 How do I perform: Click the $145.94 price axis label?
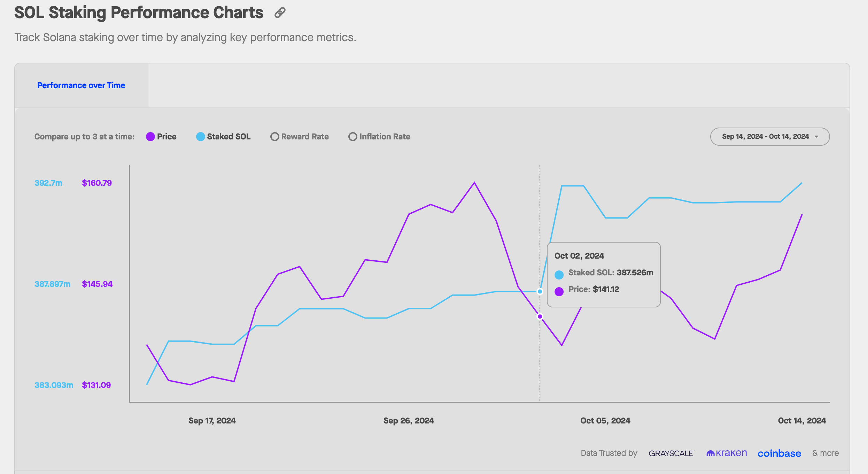coord(97,284)
